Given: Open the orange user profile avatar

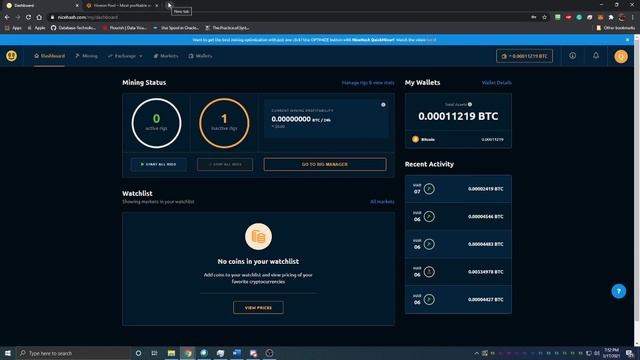Looking at the screenshot, I should click(621, 56).
